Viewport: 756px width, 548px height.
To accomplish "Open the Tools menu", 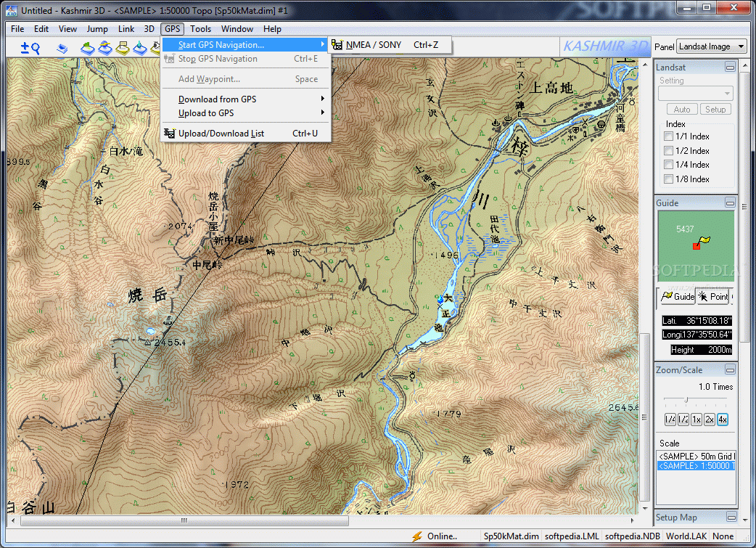I will pyautogui.click(x=200, y=29).
